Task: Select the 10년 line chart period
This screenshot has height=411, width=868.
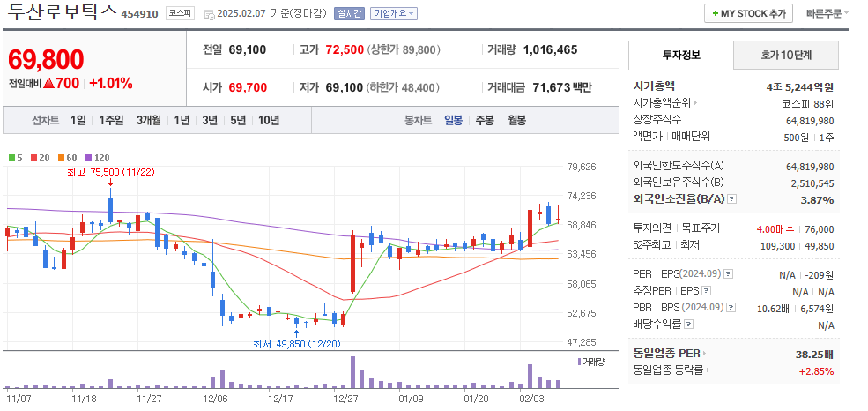Action: (269, 120)
